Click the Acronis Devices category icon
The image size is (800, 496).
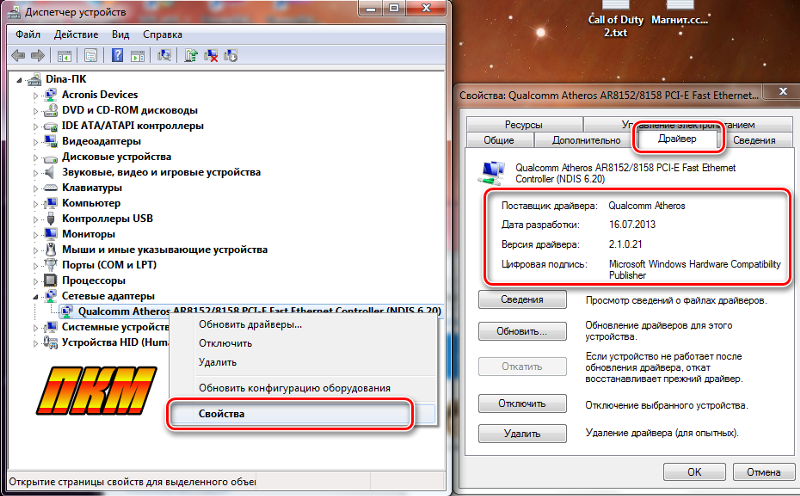coord(50,94)
